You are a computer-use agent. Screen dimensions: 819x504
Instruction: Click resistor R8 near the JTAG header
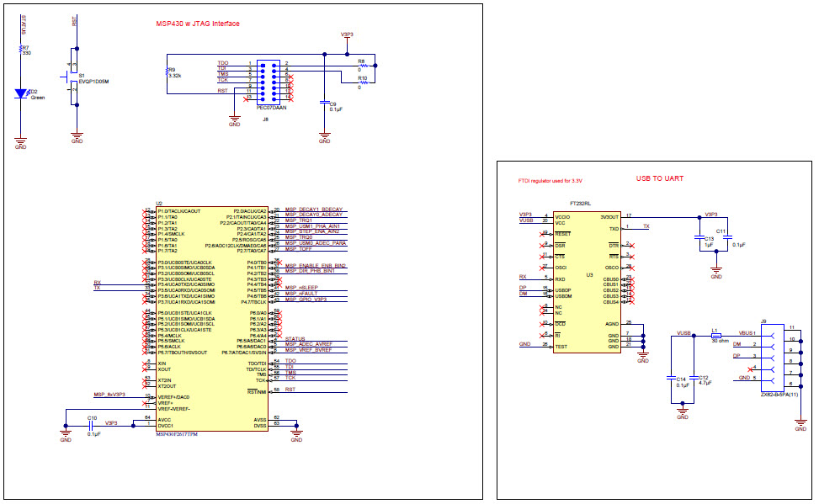364,65
